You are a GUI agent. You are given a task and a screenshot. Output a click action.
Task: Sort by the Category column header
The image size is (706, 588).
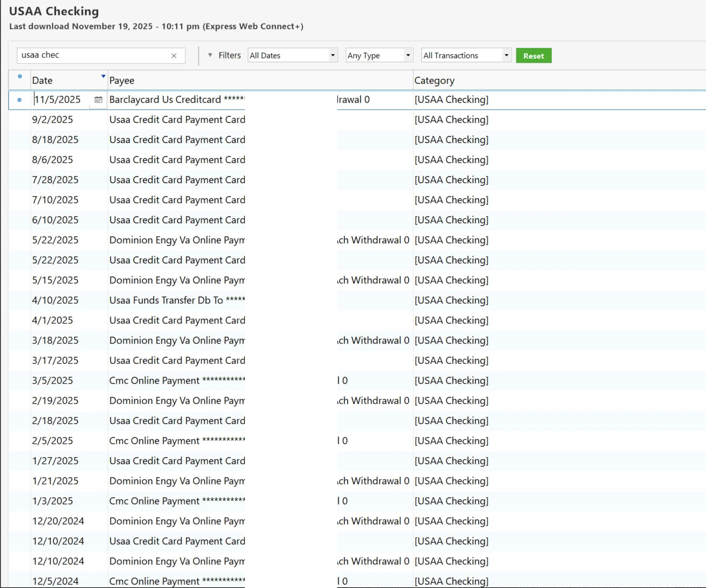(434, 81)
